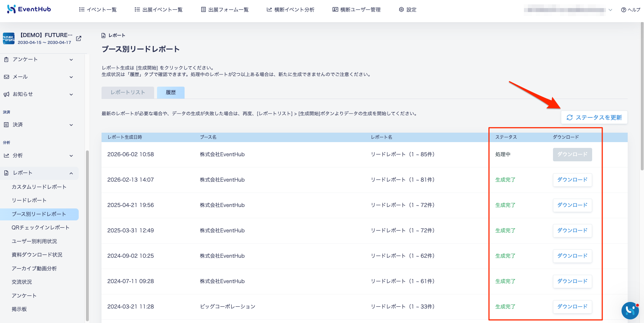Expand the メール sidebar section
Screen dimensions: 644x323
[x=71, y=77]
